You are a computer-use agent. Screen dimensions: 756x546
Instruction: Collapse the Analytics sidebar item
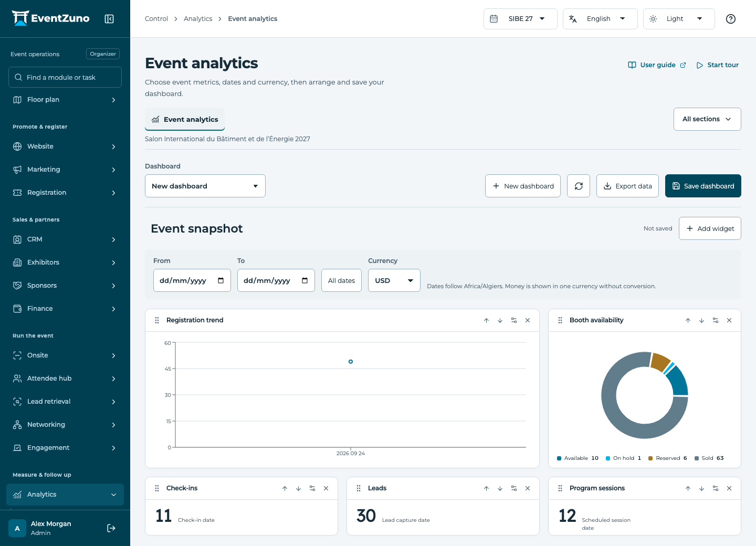(65, 495)
